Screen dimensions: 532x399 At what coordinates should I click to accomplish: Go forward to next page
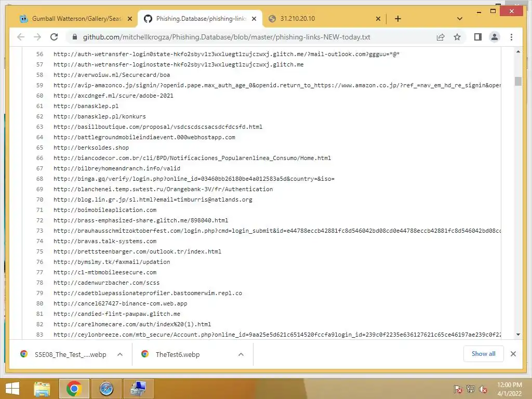[x=37, y=37]
